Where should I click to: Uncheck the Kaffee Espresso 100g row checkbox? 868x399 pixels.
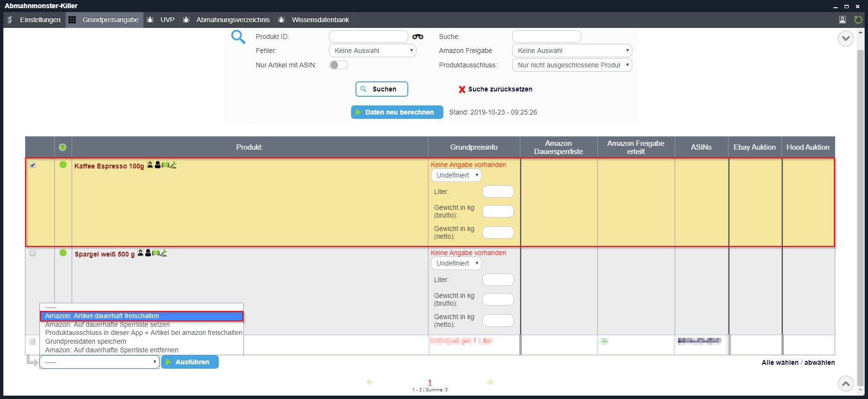pos(33,165)
